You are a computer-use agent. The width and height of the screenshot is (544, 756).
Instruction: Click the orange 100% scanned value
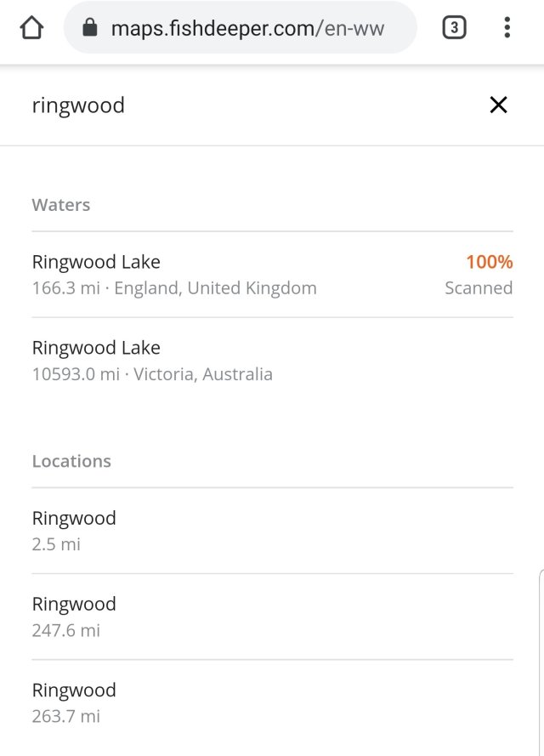click(x=489, y=262)
